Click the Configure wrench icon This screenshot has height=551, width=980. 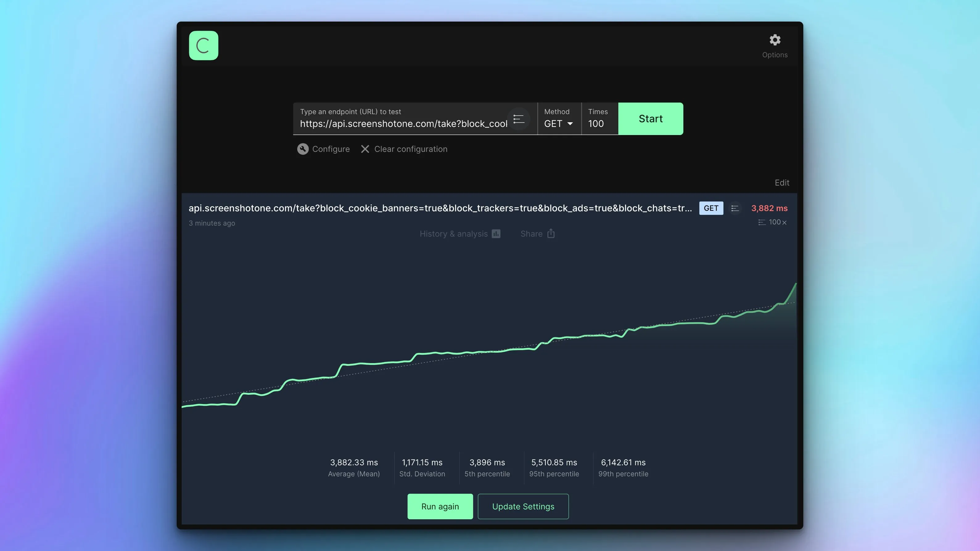303,149
